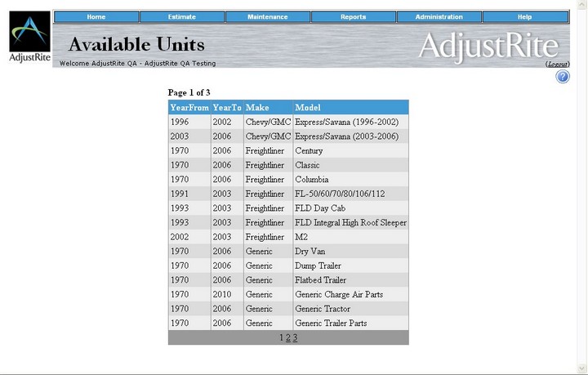Click the scrollbar down arrow
Image resolution: width=588 pixels, height=375 pixels.
coord(582,368)
